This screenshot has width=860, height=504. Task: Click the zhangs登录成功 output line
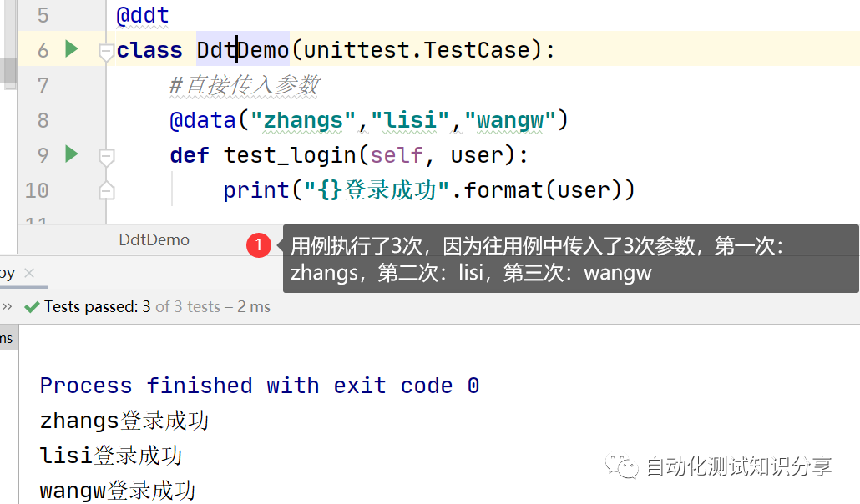124,421
